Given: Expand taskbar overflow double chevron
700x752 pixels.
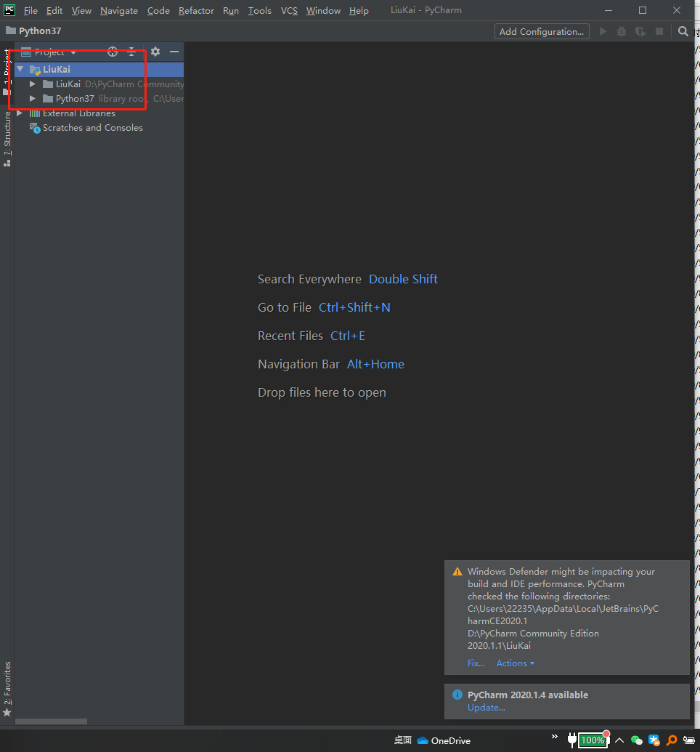Looking at the screenshot, I should [x=555, y=736].
